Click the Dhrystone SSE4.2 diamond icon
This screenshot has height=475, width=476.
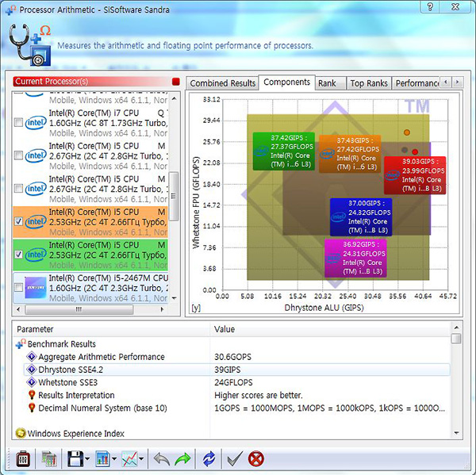[x=31, y=369]
